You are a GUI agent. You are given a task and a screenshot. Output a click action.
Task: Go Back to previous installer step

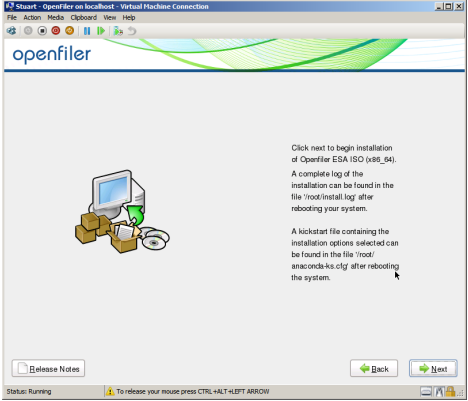[x=374, y=368]
